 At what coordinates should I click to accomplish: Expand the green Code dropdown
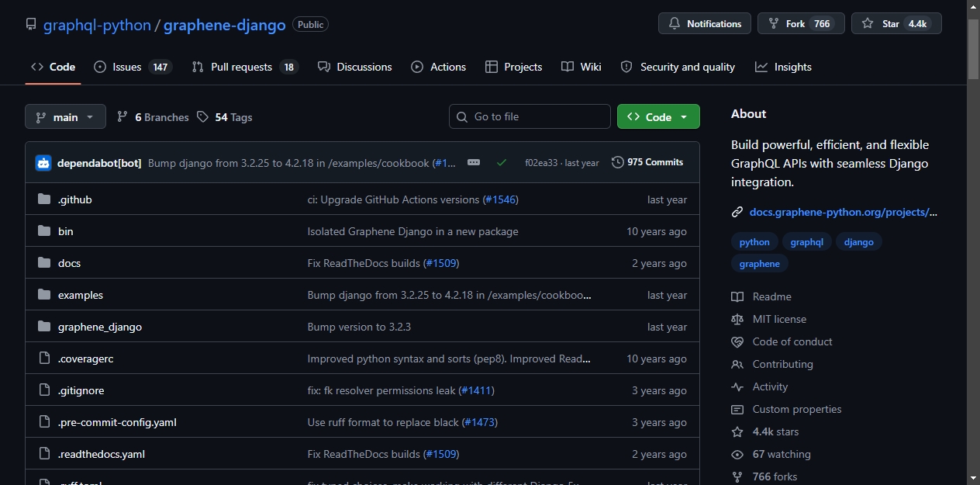point(658,116)
